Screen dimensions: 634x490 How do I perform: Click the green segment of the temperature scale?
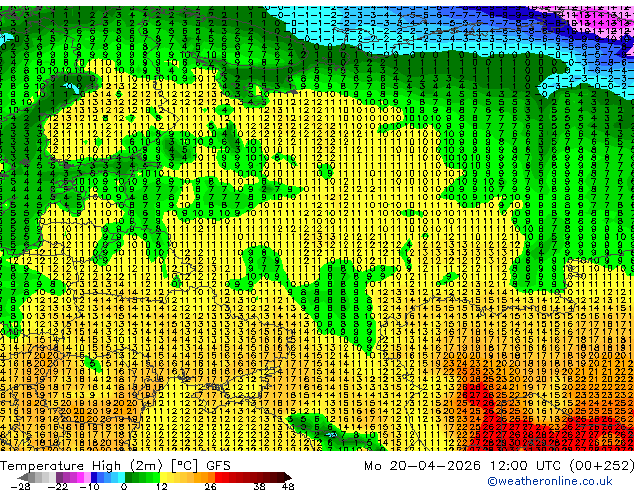pyautogui.click(x=142, y=477)
